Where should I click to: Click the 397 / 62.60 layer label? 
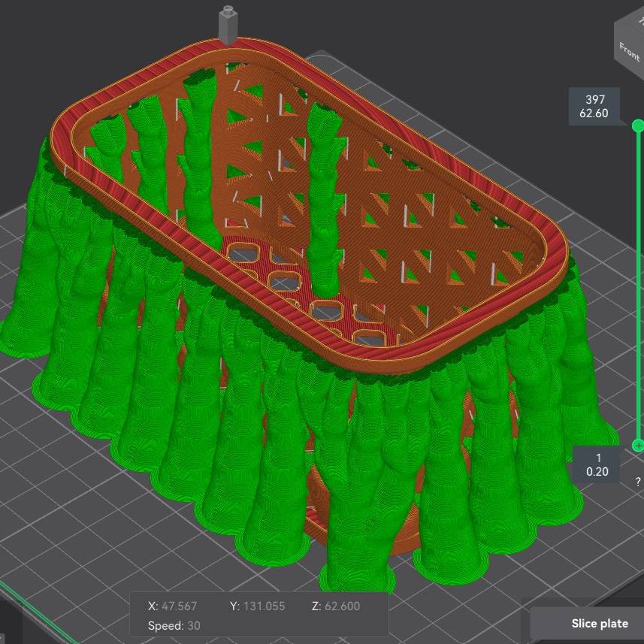[x=594, y=107]
